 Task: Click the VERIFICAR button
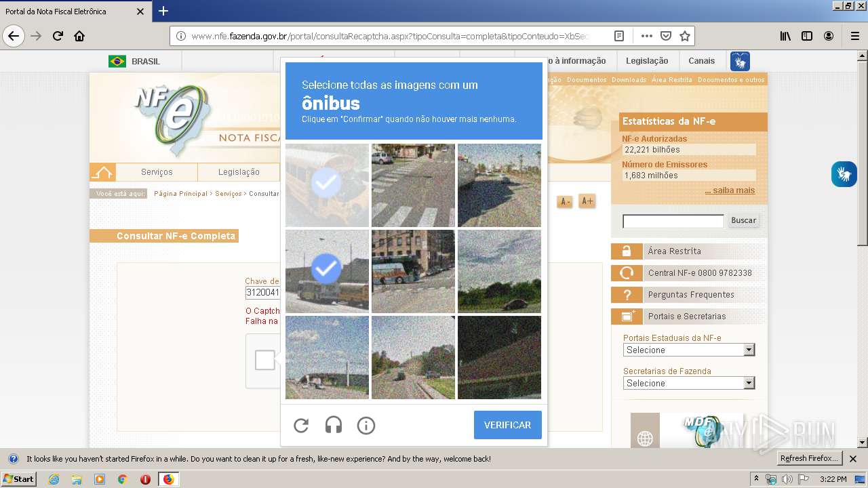point(507,425)
